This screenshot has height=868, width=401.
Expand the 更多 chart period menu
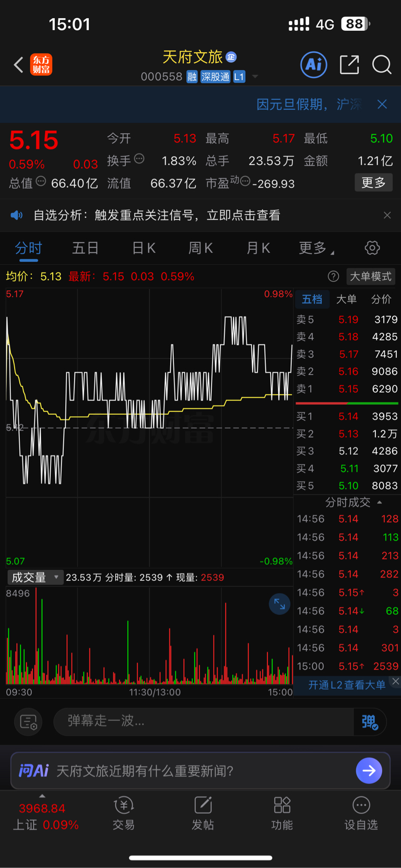[316, 248]
